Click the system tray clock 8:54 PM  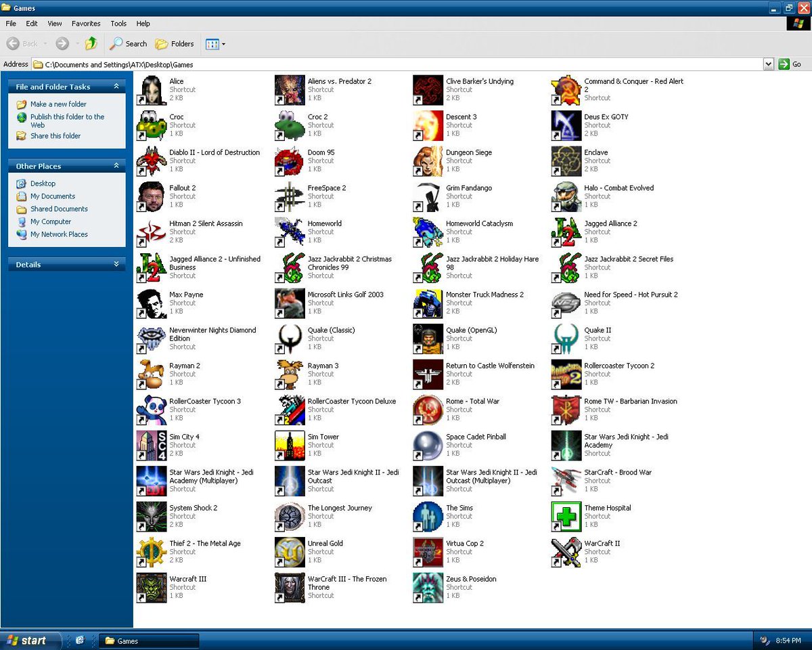788,641
